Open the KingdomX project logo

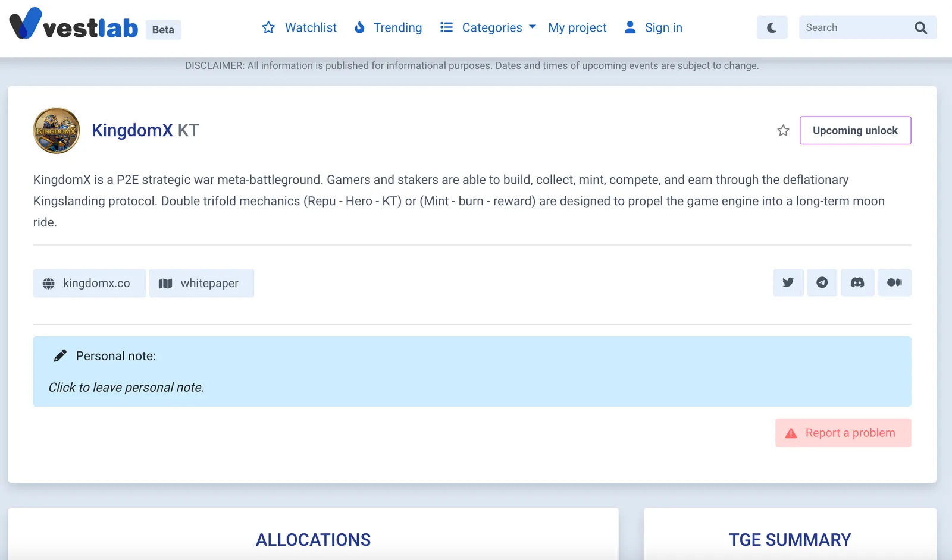[x=57, y=130]
